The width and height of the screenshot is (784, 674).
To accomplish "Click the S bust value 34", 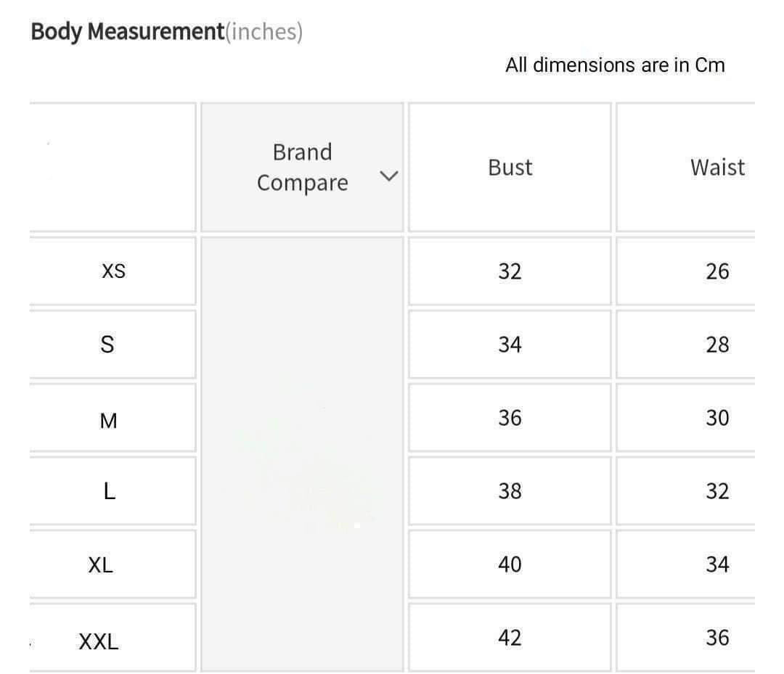I will tap(510, 345).
